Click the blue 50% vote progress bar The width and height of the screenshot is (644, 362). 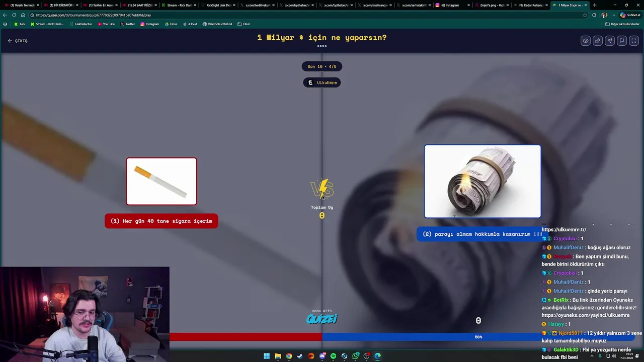(x=478, y=337)
